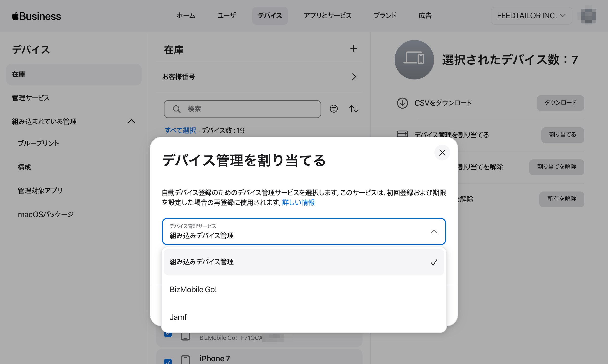
Task: Click the お客様番号 label
Action: [179, 77]
